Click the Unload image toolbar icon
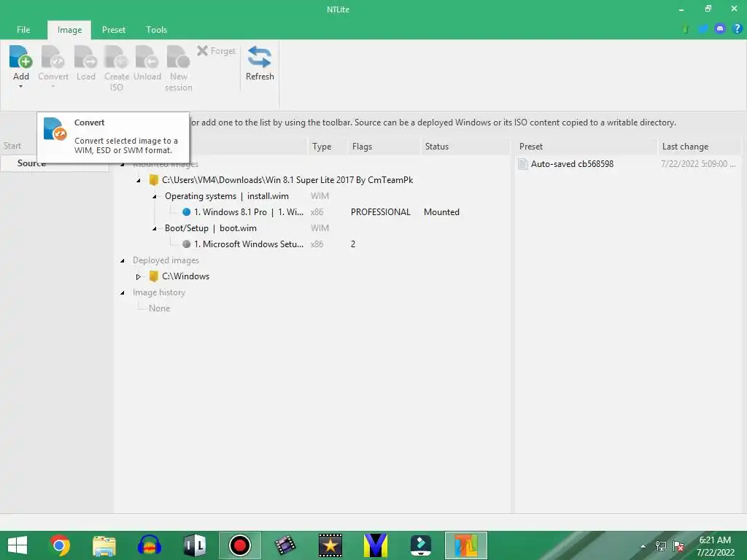The image size is (747, 560). pos(147,58)
